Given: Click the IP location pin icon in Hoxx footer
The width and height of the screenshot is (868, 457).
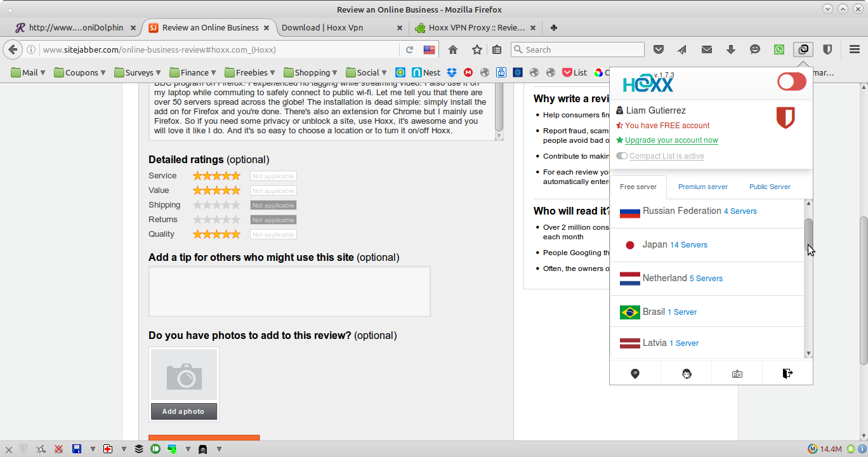Looking at the screenshot, I should click(x=635, y=374).
